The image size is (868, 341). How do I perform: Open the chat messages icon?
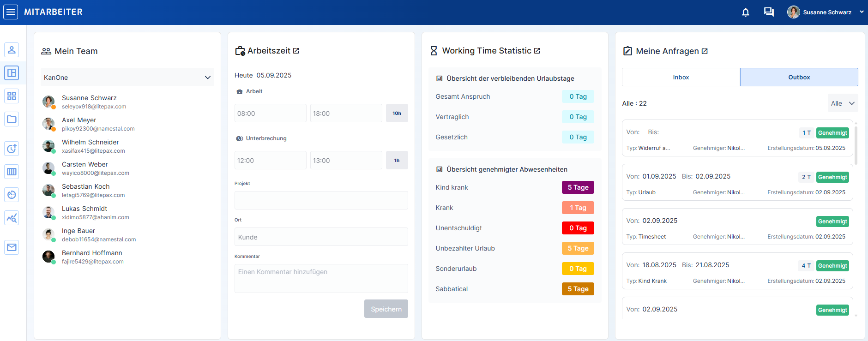click(769, 12)
